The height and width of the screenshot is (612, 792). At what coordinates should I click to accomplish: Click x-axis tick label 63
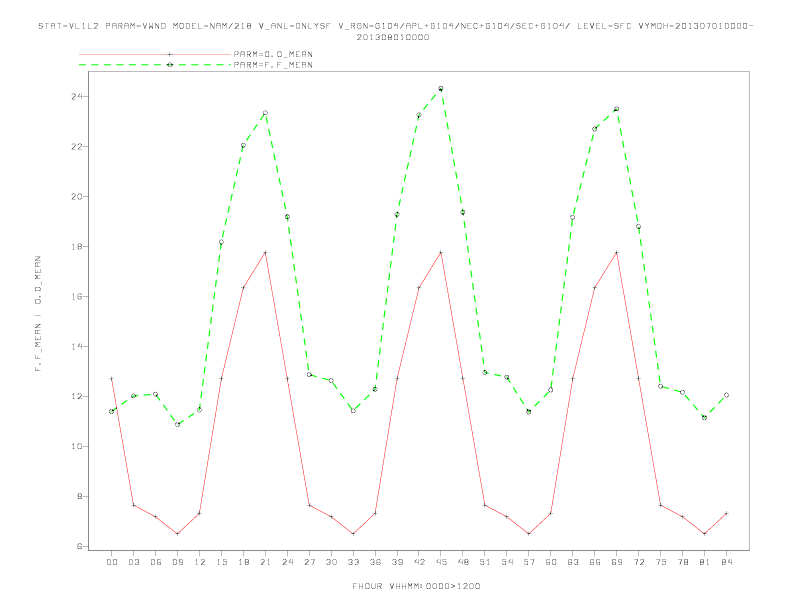point(573,562)
